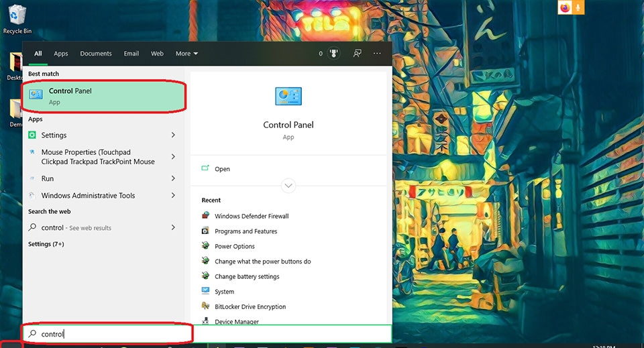Screen dimensions: 644x348
Task: Click the control See web results text
Action: point(76,227)
